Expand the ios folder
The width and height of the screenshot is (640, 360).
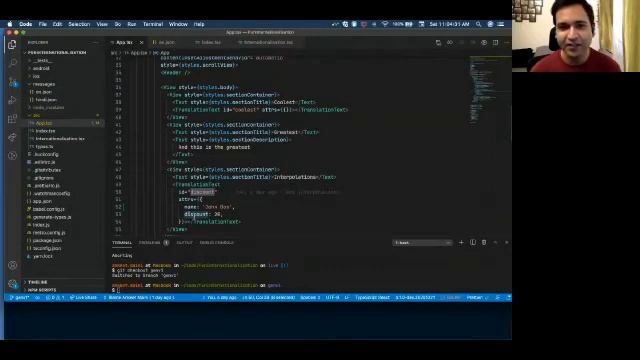[63, 76]
